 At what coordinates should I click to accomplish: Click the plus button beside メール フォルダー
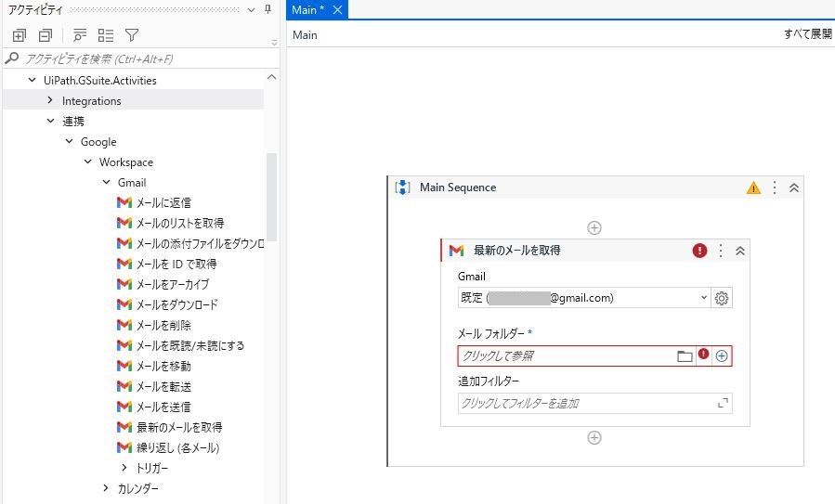pyautogui.click(x=722, y=356)
